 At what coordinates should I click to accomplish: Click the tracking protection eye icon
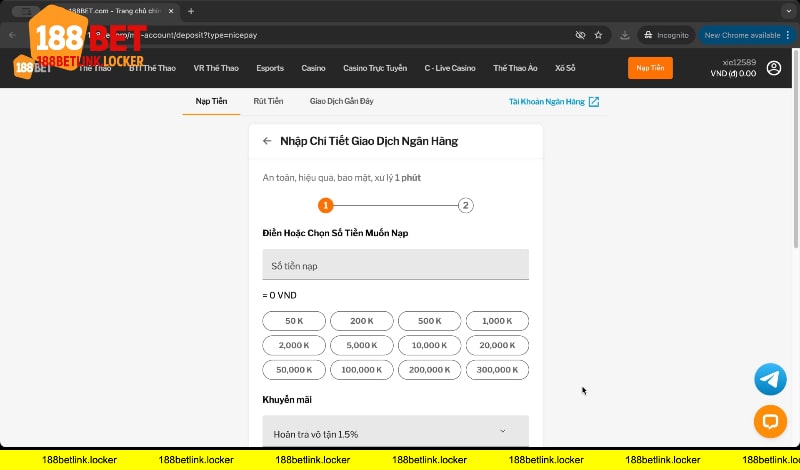tap(580, 34)
